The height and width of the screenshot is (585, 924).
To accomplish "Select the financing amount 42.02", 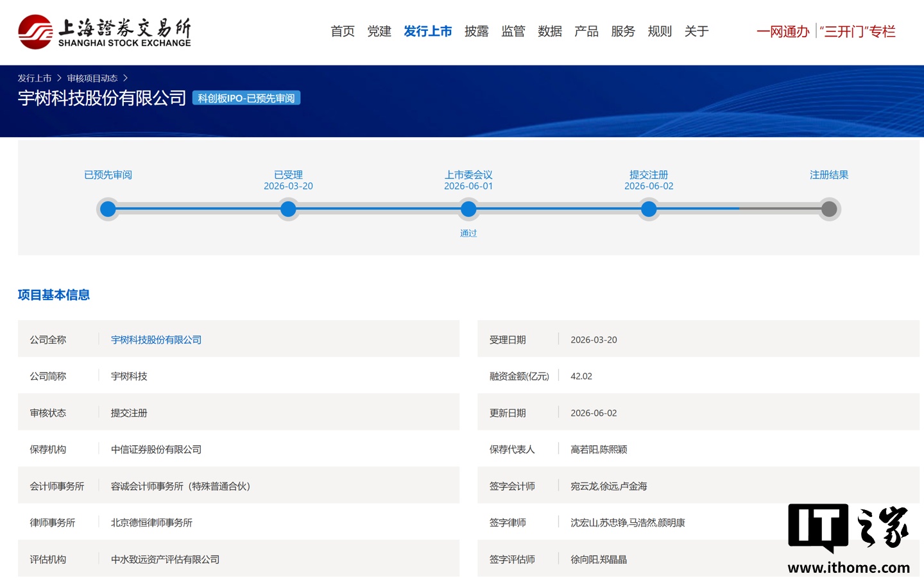I will click(x=581, y=377).
